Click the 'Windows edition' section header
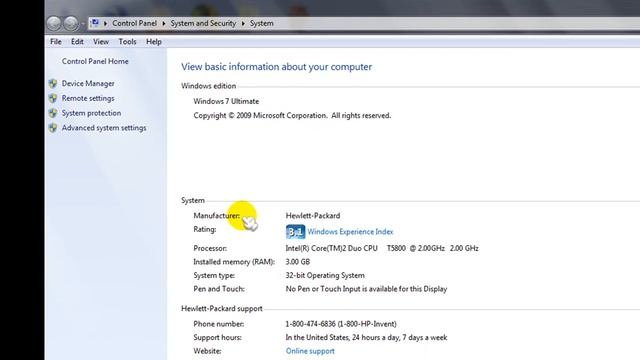Screen dimensions: 640x360 209,86
